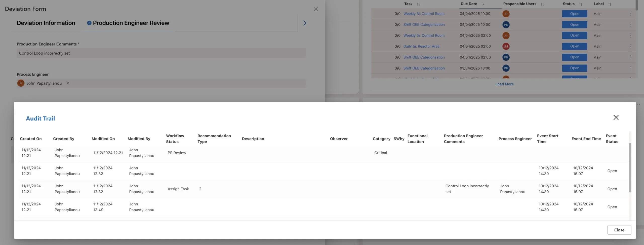
Task: Close the Audit Trail dialog with X icon
Action: pyautogui.click(x=616, y=117)
